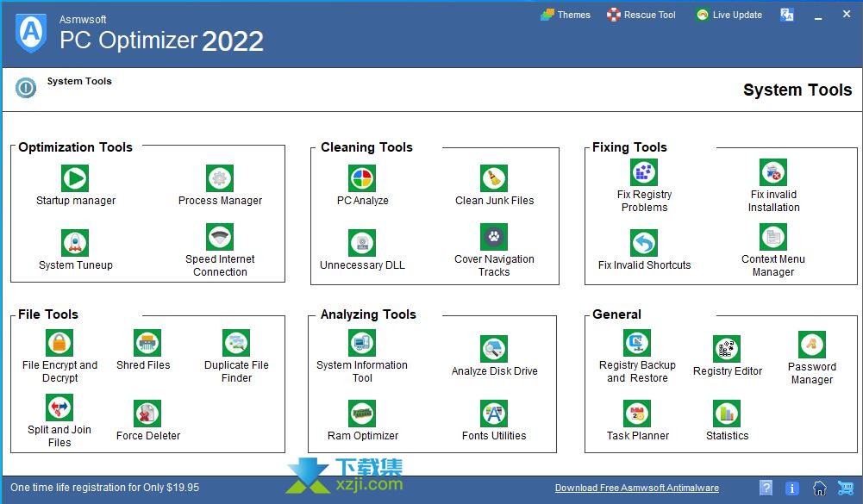
Task: Open Clean Junk Files broom icon
Action: pos(494,178)
